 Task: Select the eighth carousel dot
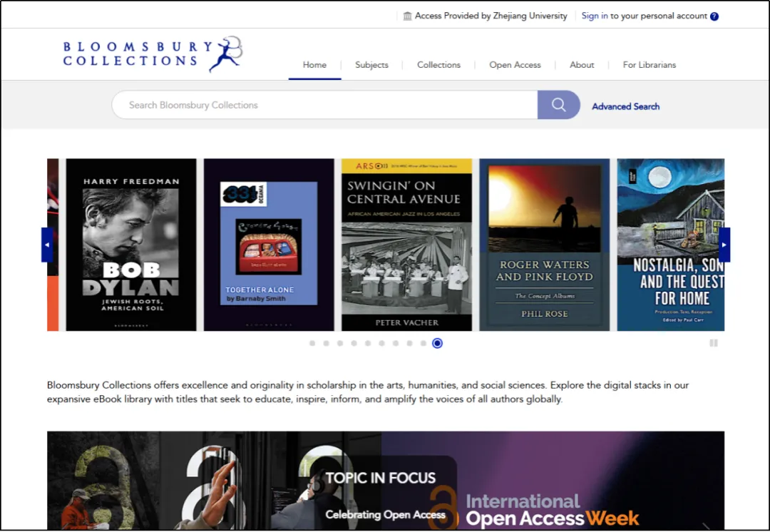pyautogui.click(x=409, y=343)
